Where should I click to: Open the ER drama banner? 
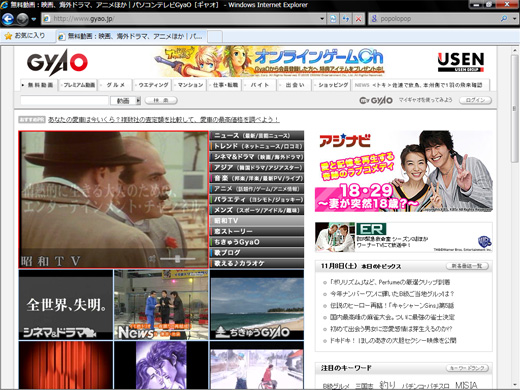(x=403, y=237)
